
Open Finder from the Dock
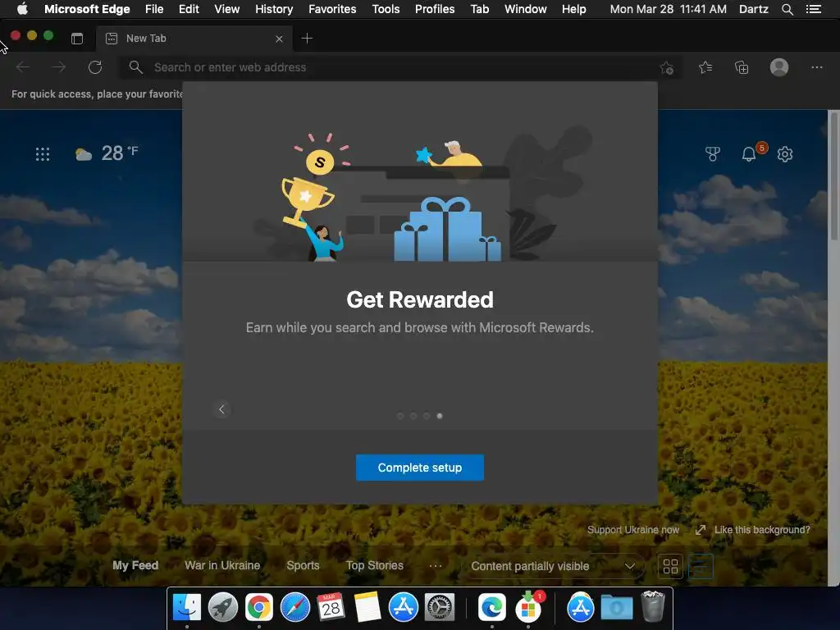pos(187,608)
